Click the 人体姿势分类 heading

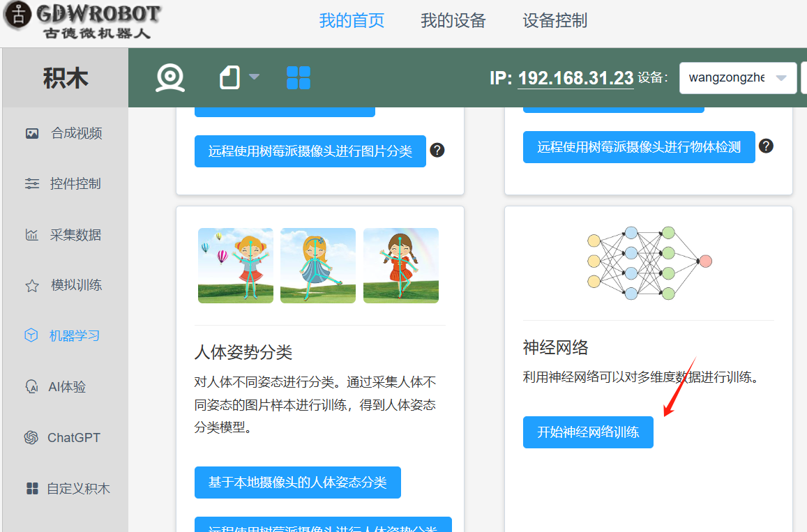click(243, 352)
